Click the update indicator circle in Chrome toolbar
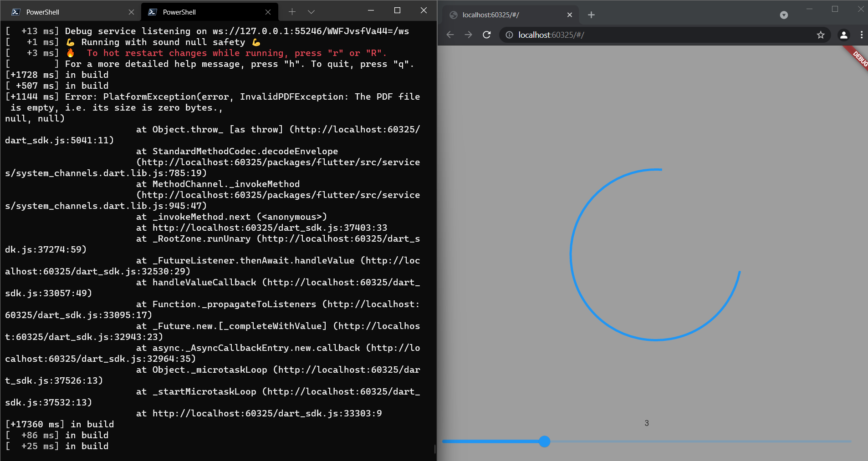 pyautogui.click(x=783, y=15)
